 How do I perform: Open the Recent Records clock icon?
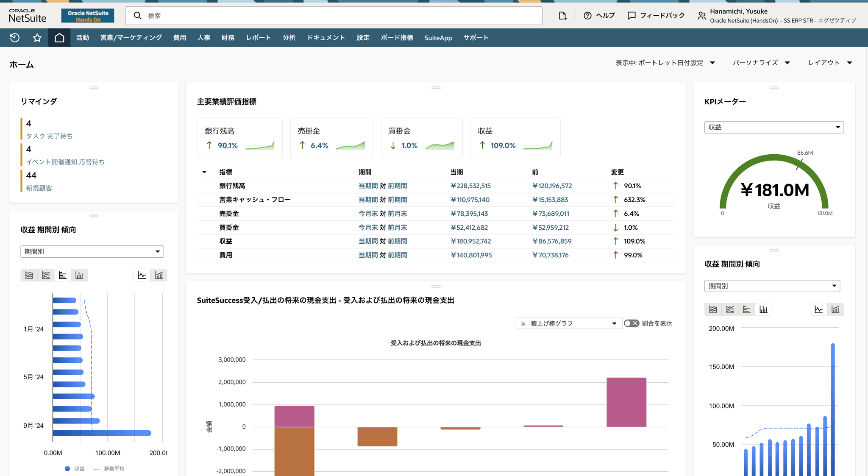click(x=15, y=38)
